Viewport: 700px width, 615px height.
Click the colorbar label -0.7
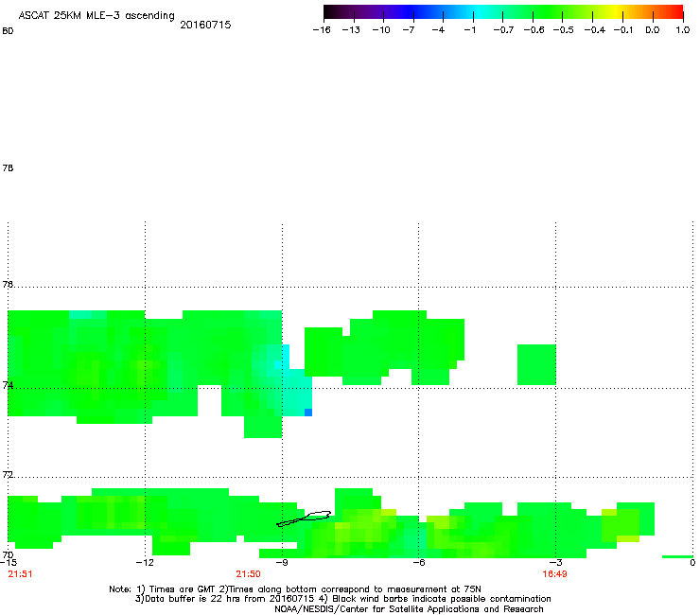[x=503, y=30]
